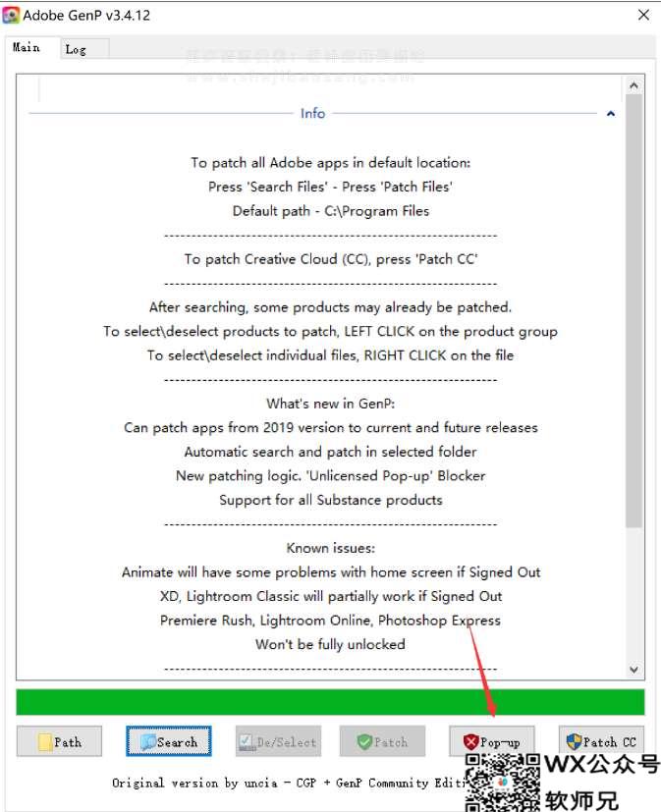Click the vertical scrollbar thumb
Screen dimensions: 661x812
(x=633, y=310)
